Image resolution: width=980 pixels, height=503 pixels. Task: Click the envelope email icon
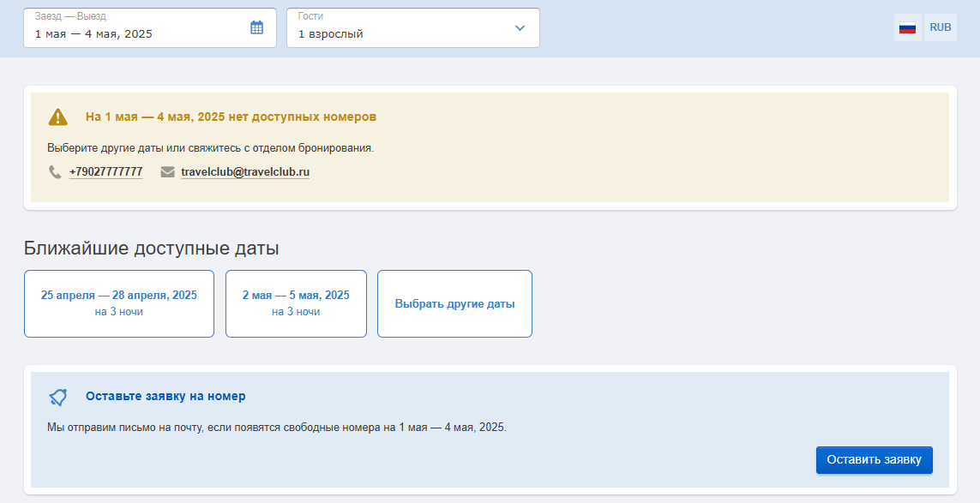point(167,172)
